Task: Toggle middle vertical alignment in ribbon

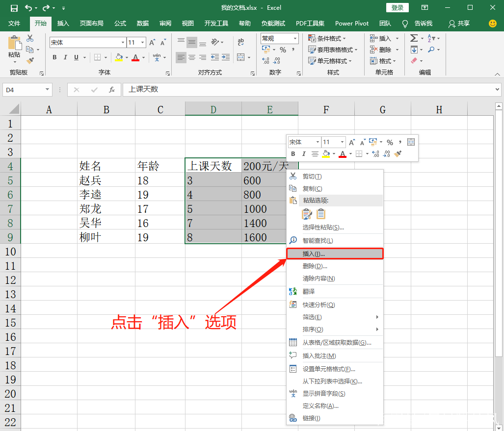Action: pos(192,42)
